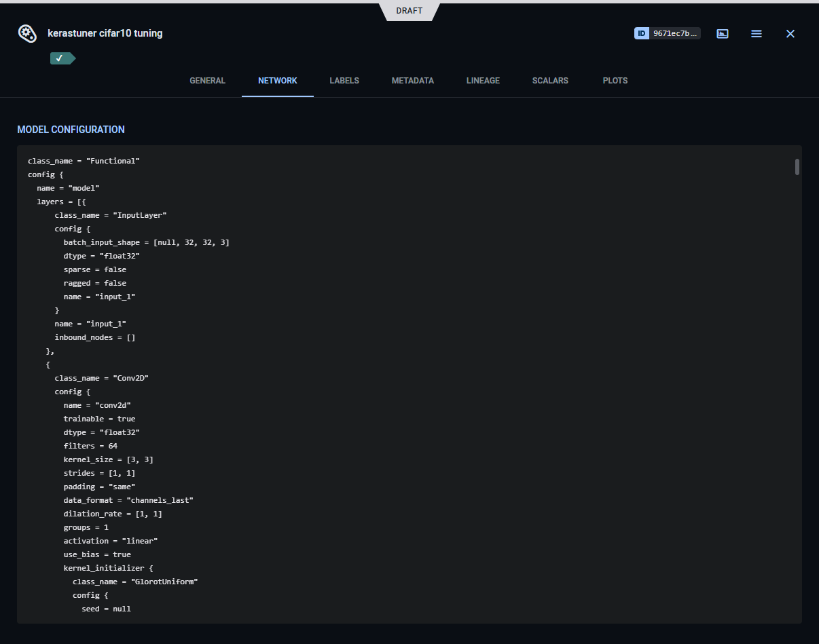This screenshot has height=644, width=819.
Task: Go to the METADATA tab
Action: point(412,80)
